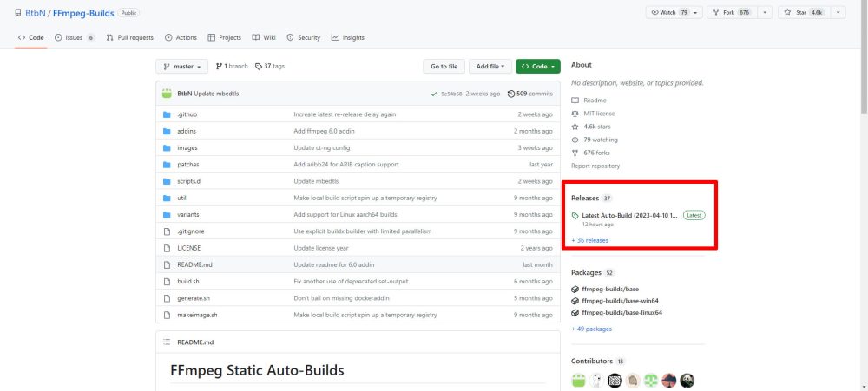The width and height of the screenshot is (868, 391).
Task: Open the Pull requests tab
Action: point(129,37)
